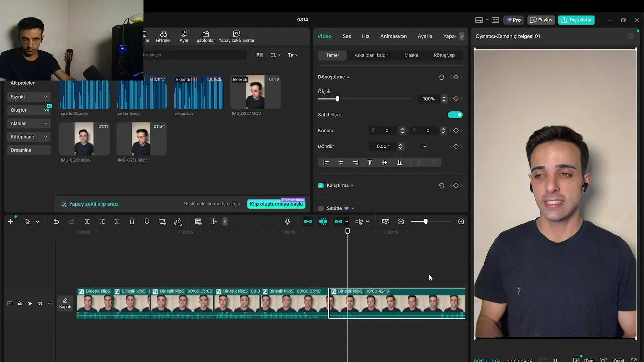Add keyframe for Konum position

(456, 131)
